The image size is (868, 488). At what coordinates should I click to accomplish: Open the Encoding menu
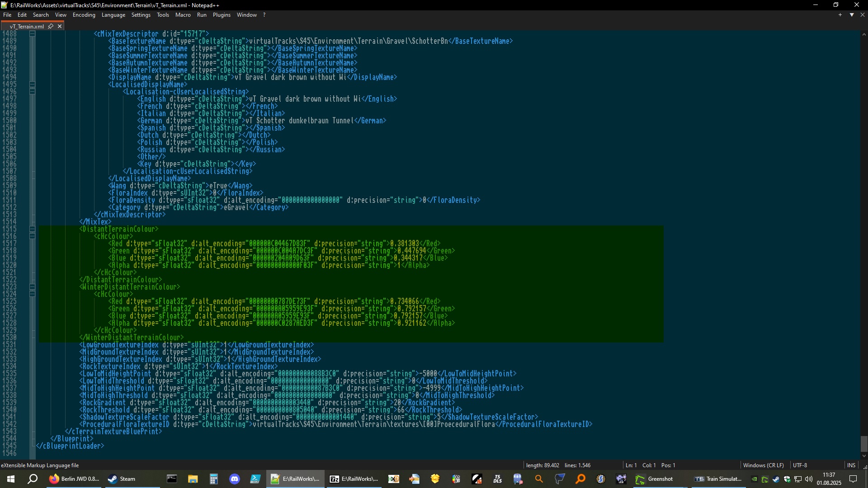coord(84,15)
